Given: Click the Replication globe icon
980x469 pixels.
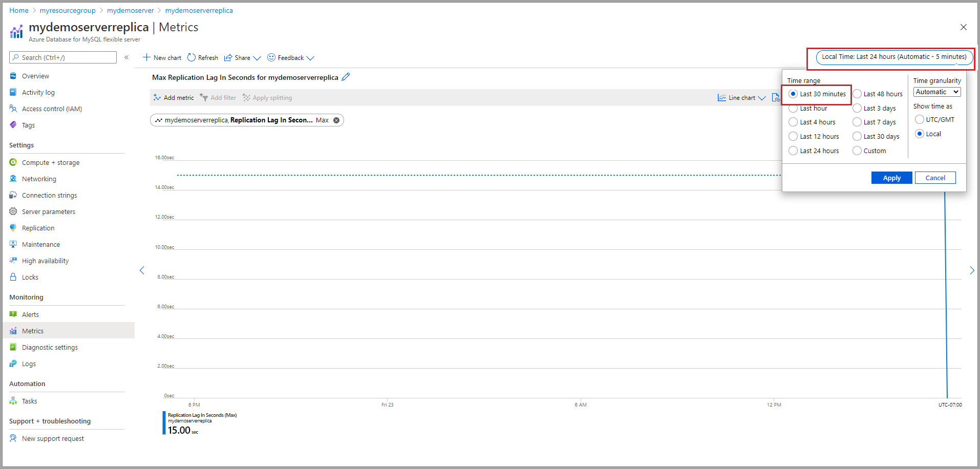Looking at the screenshot, I should tap(13, 228).
